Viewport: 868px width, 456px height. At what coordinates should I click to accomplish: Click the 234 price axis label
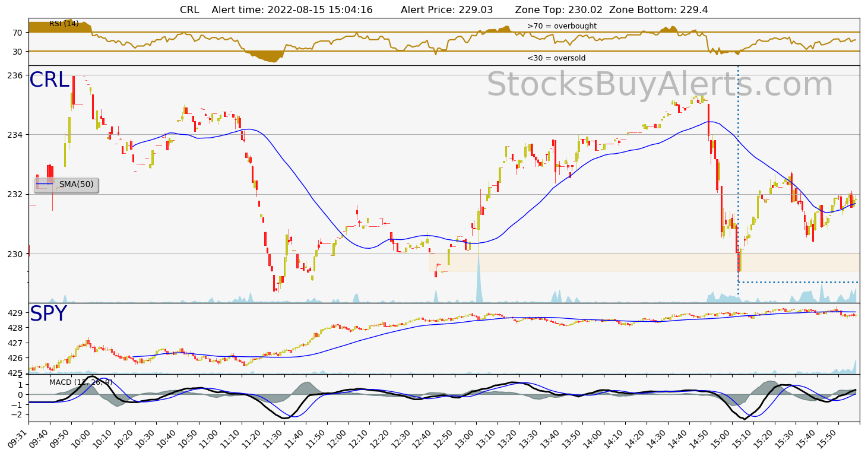pyautogui.click(x=16, y=135)
